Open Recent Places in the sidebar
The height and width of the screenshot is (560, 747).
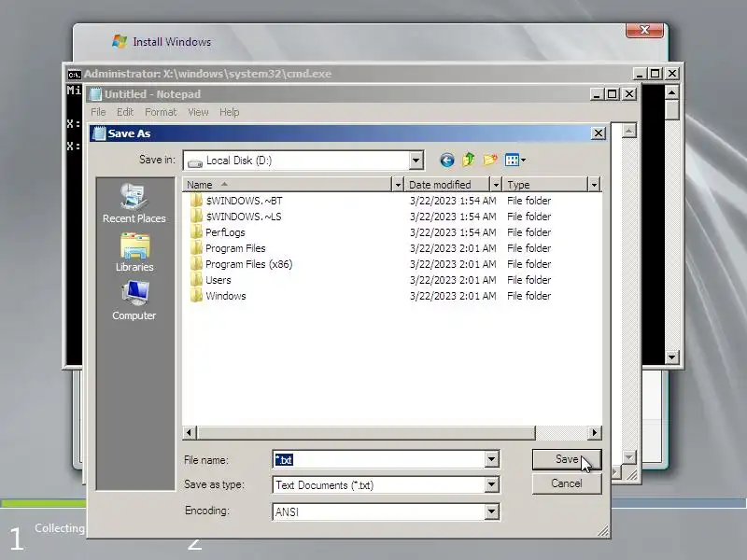134,203
